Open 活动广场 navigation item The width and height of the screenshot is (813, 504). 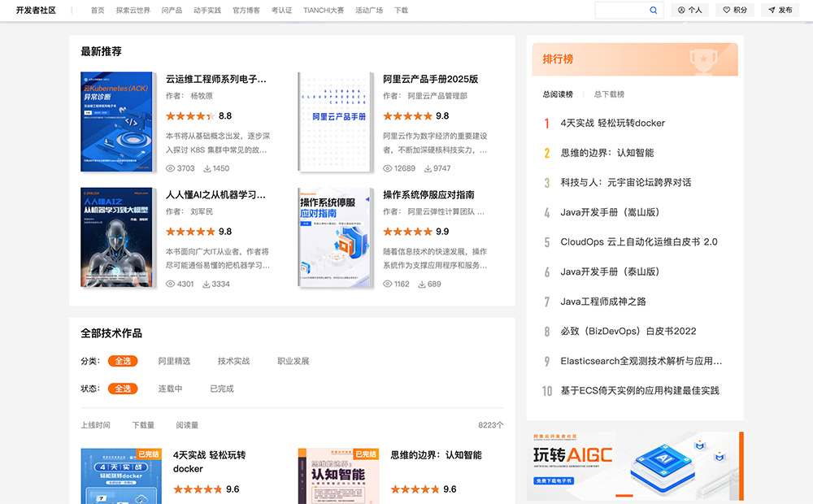click(369, 11)
